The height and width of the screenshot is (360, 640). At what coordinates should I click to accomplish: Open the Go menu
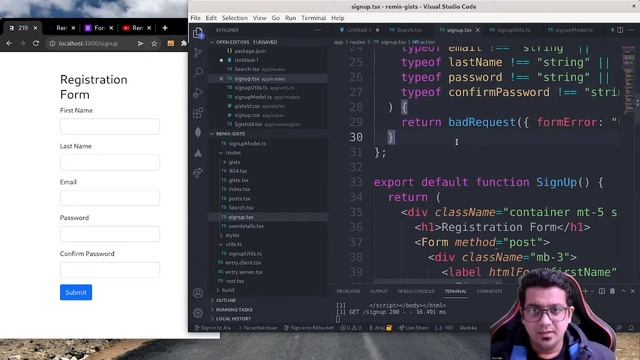pos(276,18)
